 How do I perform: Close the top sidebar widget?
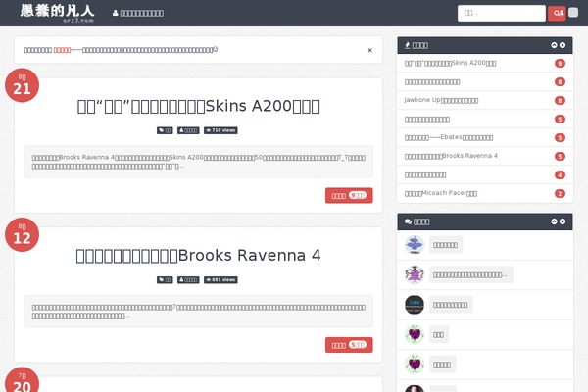563,45
